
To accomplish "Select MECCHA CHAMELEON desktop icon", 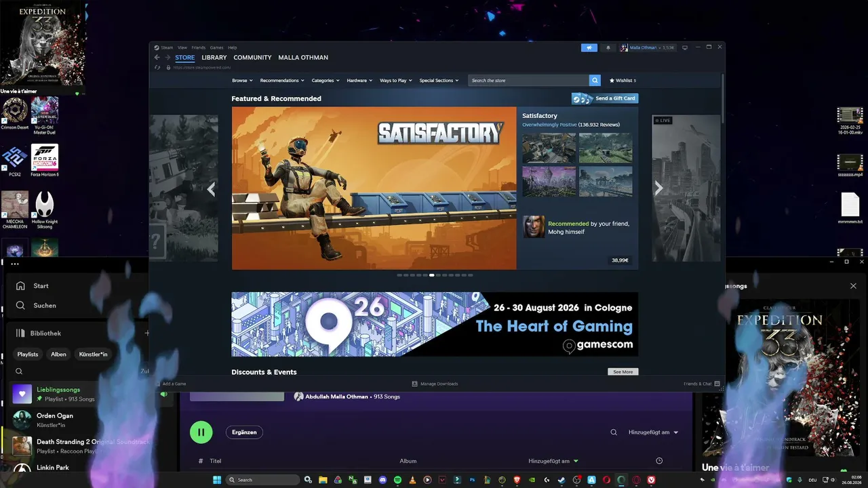I will (15, 210).
